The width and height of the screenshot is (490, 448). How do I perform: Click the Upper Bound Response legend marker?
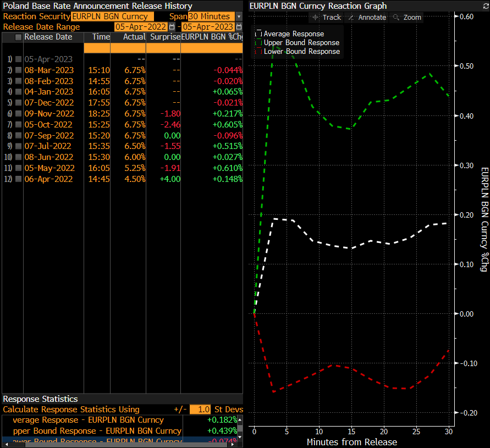click(x=259, y=42)
